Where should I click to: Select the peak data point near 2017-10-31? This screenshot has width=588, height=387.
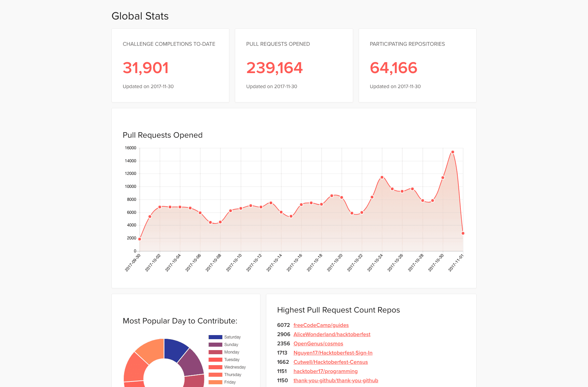coord(453,152)
